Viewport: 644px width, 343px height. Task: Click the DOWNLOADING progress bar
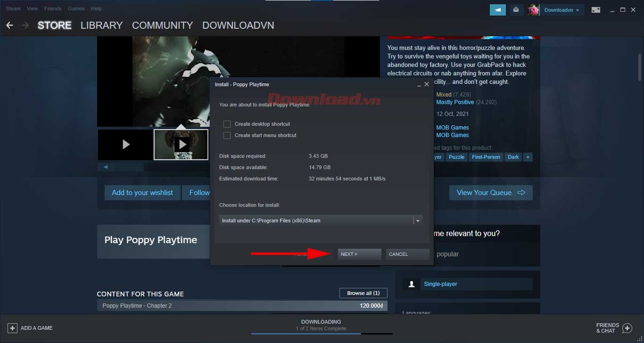click(x=322, y=334)
